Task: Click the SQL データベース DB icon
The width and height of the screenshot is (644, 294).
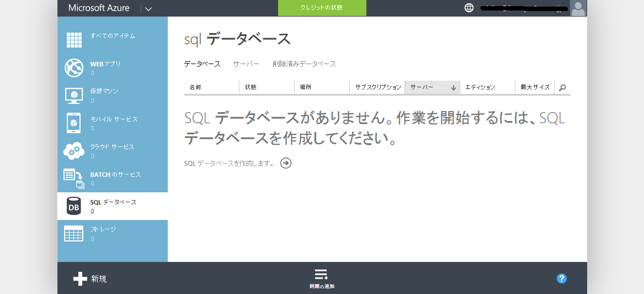Action: pyautogui.click(x=74, y=206)
